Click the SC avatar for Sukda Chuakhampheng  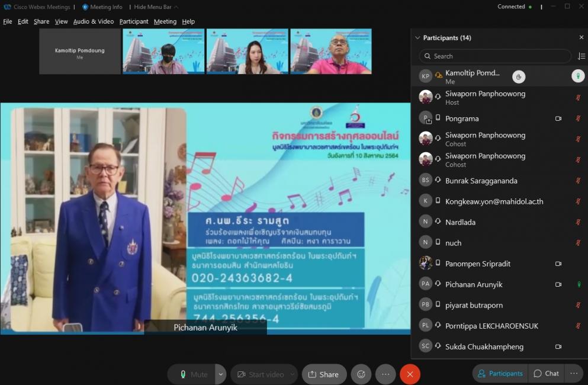pos(425,346)
